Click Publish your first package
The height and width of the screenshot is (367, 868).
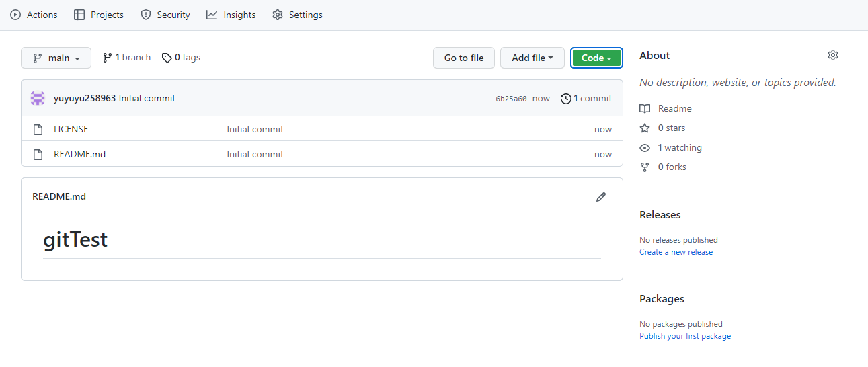point(685,336)
